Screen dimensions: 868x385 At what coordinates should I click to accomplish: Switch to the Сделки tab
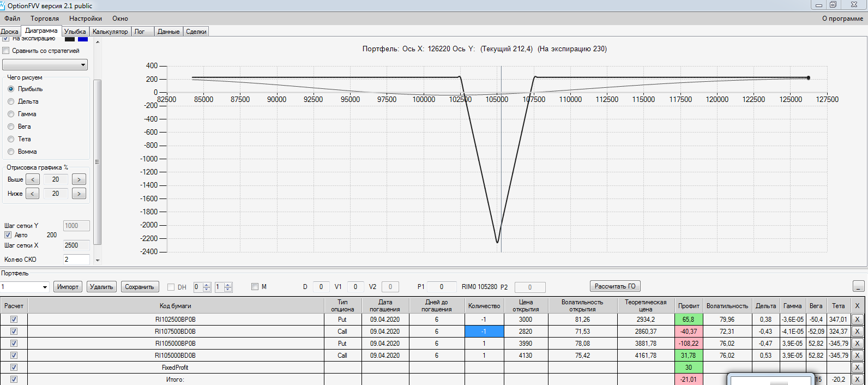point(196,32)
